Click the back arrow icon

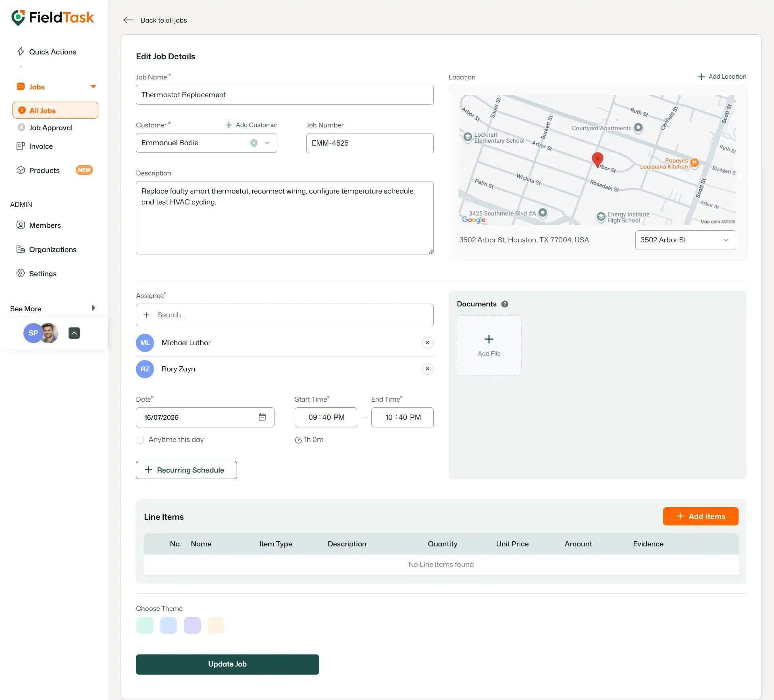(x=128, y=20)
